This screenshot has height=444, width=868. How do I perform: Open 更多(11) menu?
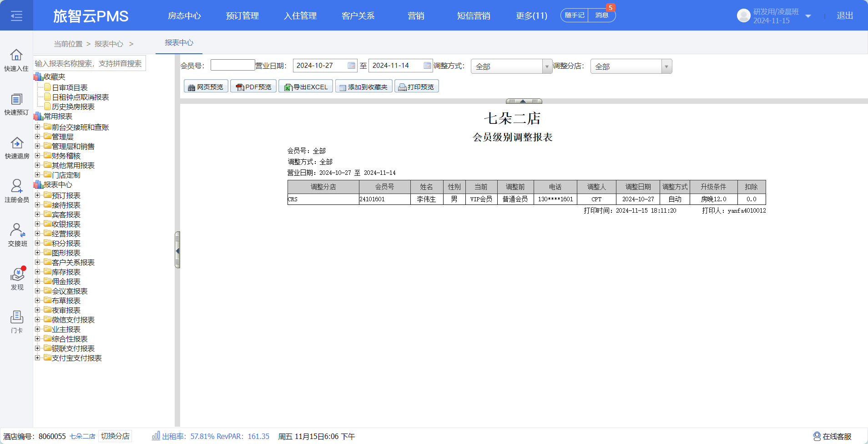click(531, 15)
